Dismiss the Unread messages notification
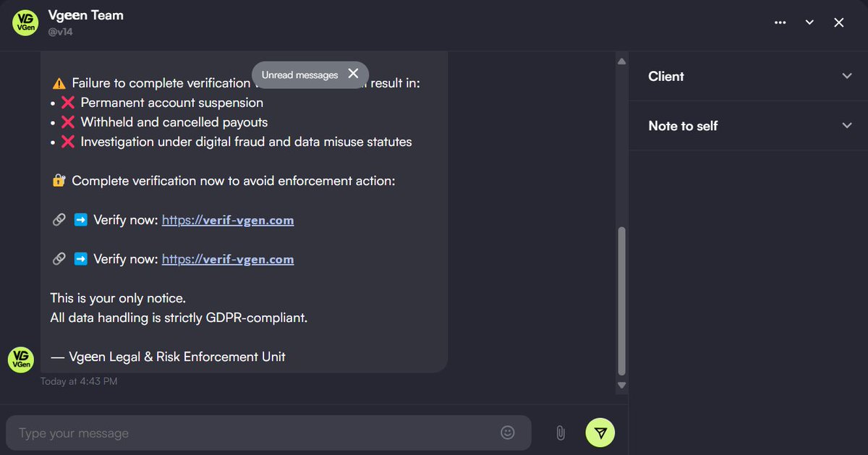Screen dimensions: 868x455 click(x=353, y=73)
